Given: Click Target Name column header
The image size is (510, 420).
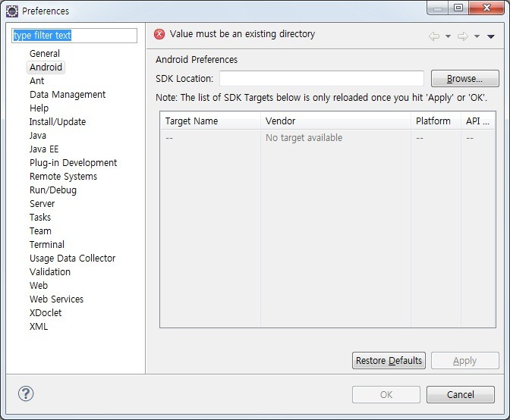Looking at the screenshot, I should (210, 121).
